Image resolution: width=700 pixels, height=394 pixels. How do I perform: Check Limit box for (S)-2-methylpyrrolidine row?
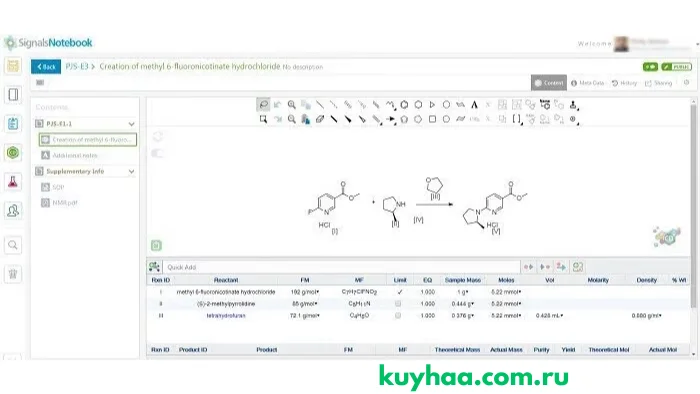coord(398,303)
